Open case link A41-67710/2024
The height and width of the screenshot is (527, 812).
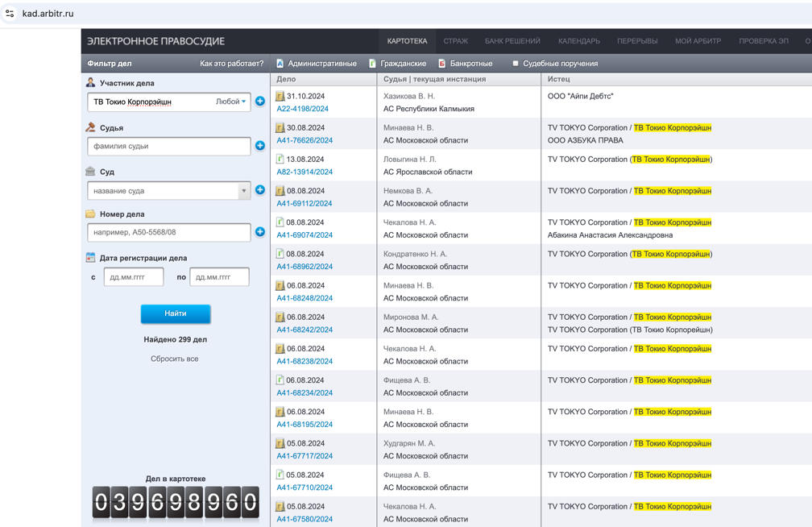pyautogui.click(x=304, y=488)
